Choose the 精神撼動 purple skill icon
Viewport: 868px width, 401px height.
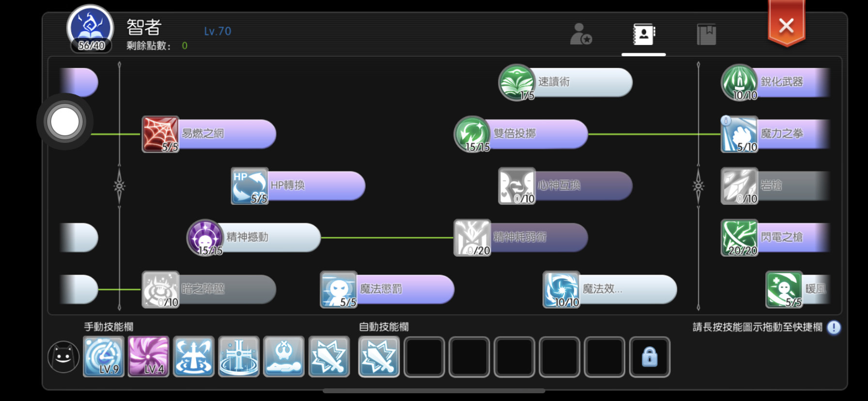tap(205, 238)
